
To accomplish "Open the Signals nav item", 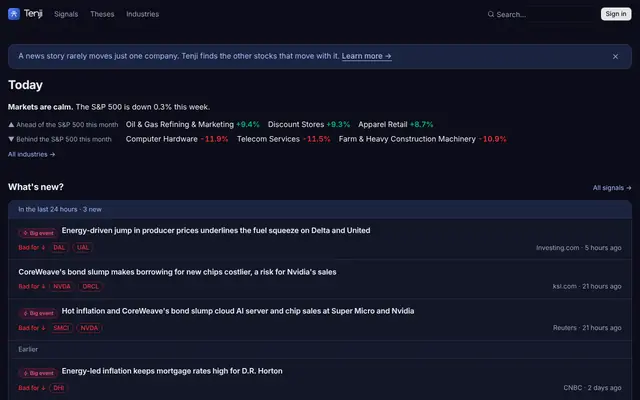I will tap(66, 14).
